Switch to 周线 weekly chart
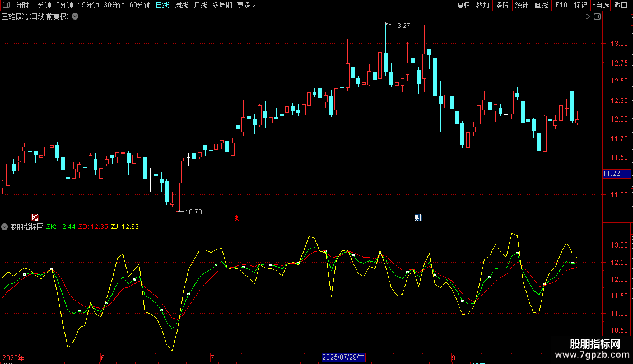Viewport: 633px width, 364px height. (x=181, y=5)
